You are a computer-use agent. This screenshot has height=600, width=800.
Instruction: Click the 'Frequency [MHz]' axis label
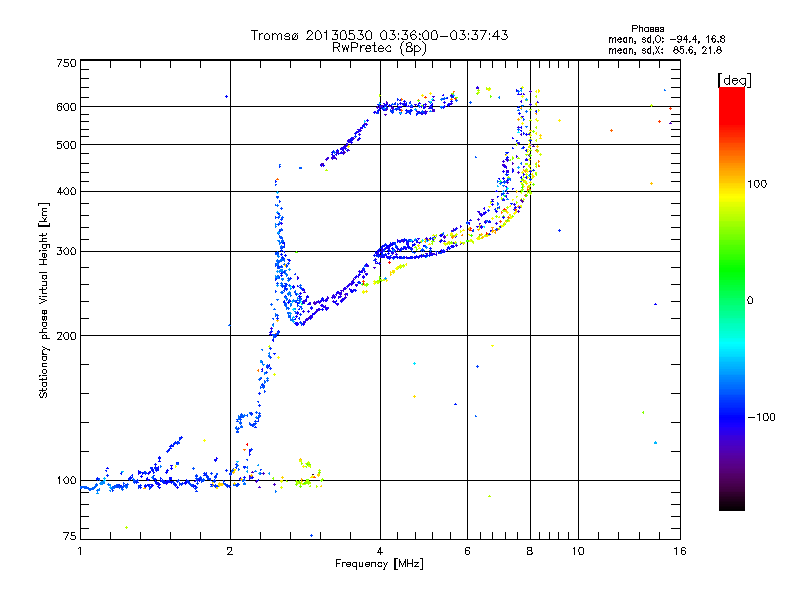click(379, 564)
